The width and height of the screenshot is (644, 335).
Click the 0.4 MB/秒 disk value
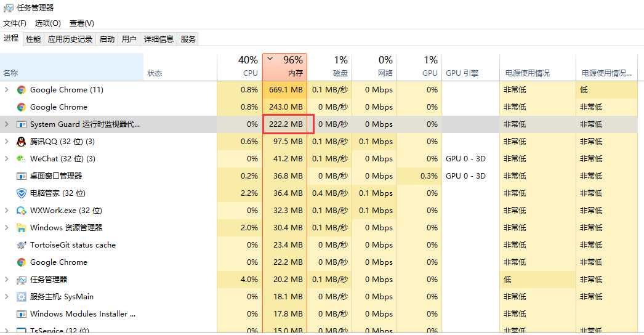tap(330, 193)
